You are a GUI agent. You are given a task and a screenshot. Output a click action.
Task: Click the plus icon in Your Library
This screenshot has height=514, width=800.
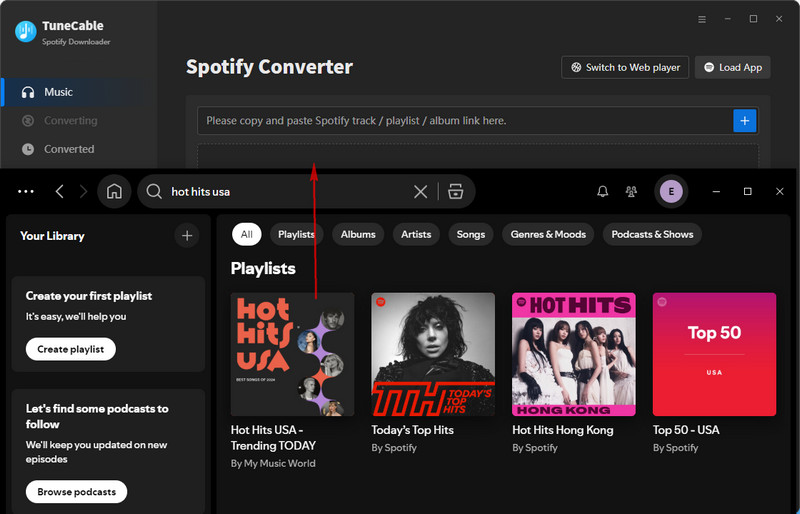coord(187,235)
